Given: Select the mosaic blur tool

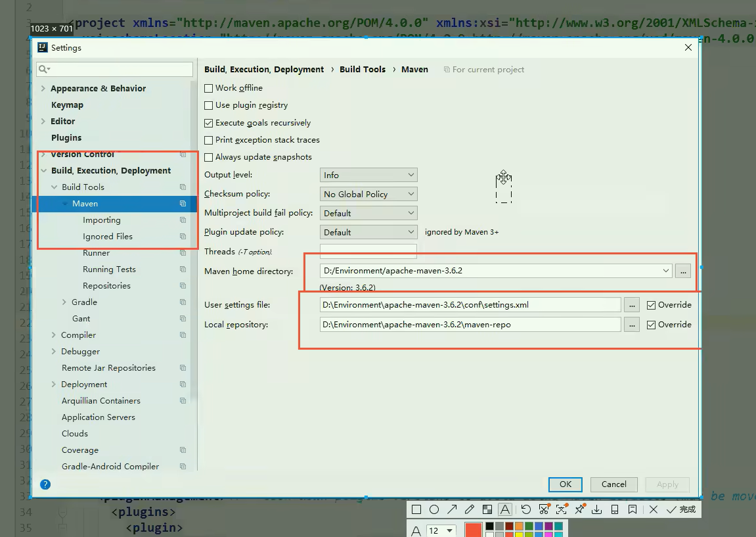Looking at the screenshot, I should pyautogui.click(x=487, y=509).
